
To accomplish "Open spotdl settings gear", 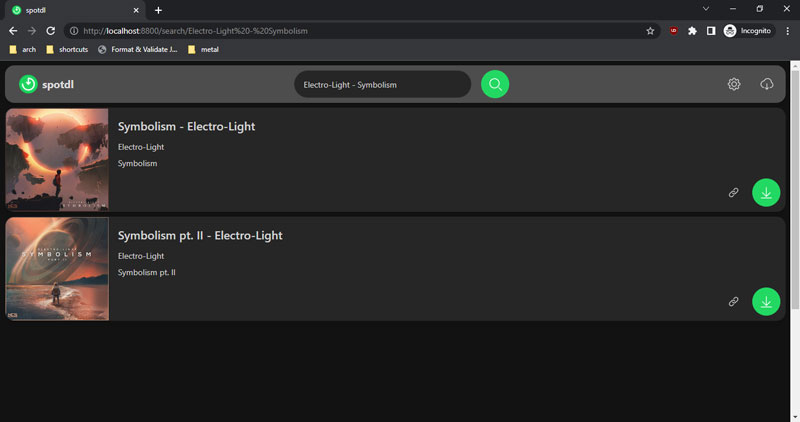I will (734, 84).
